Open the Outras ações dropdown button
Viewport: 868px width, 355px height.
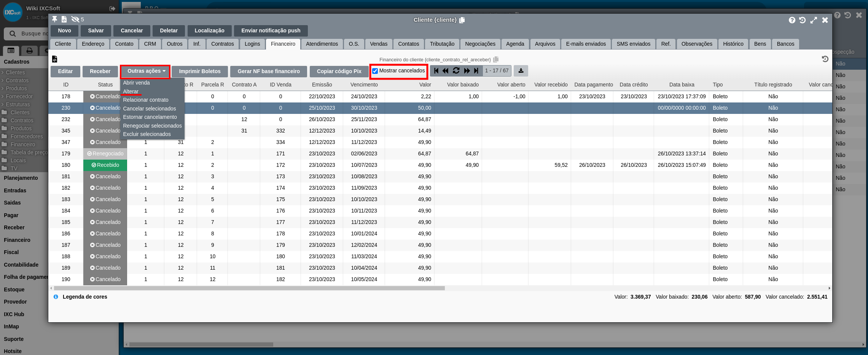[145, 71]
